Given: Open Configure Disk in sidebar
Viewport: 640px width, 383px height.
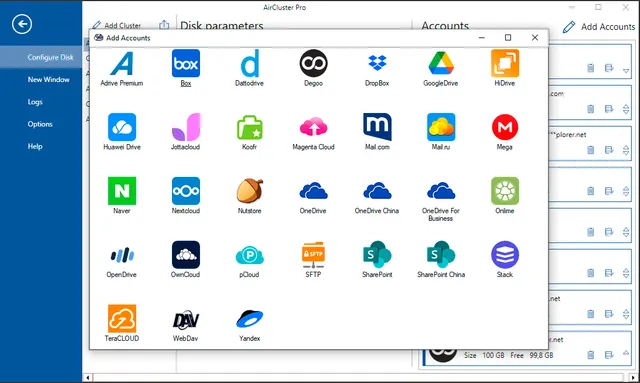Looking at the screenshot, I should [x=41, y=57].
